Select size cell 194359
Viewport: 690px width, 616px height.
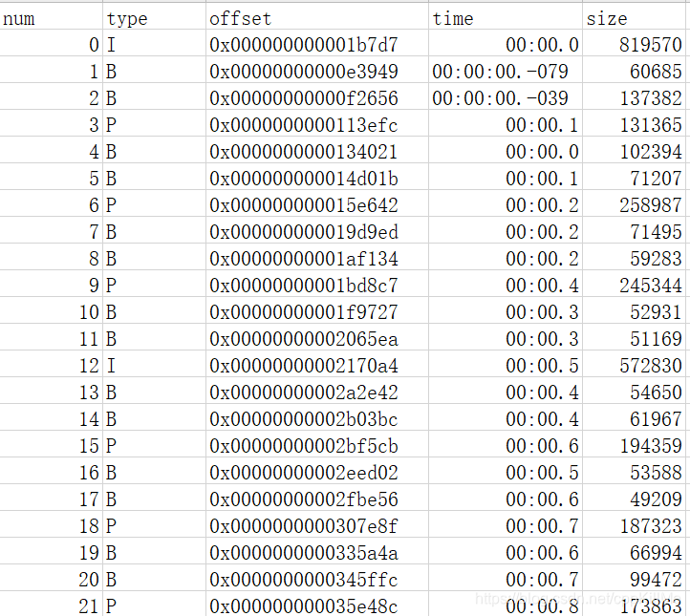click(634, 446)
